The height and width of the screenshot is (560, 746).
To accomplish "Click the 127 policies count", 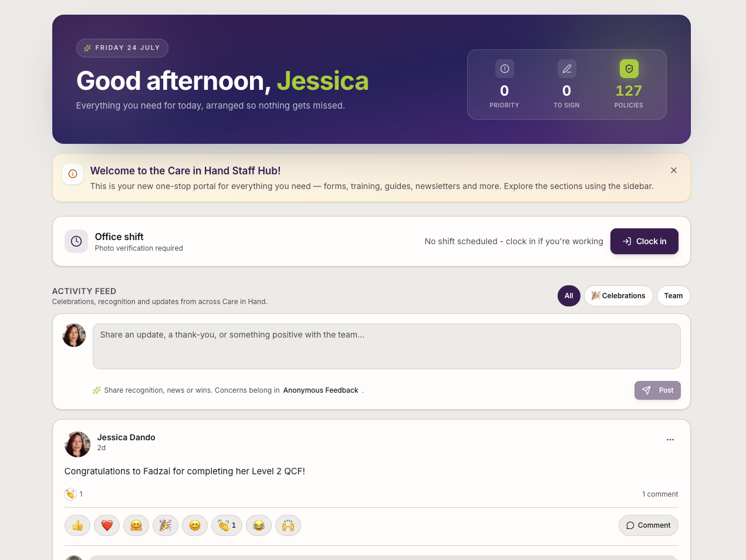I will pos(629,91).
